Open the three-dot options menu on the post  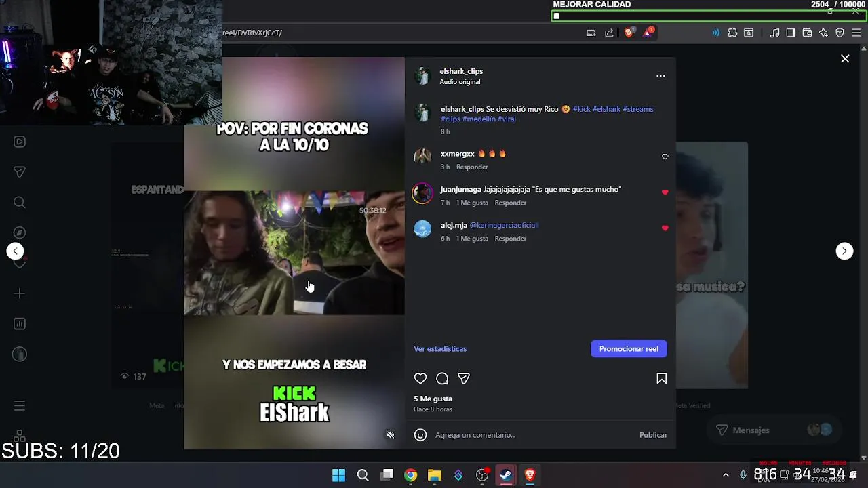pyautogui.click(x=660, y=76)
